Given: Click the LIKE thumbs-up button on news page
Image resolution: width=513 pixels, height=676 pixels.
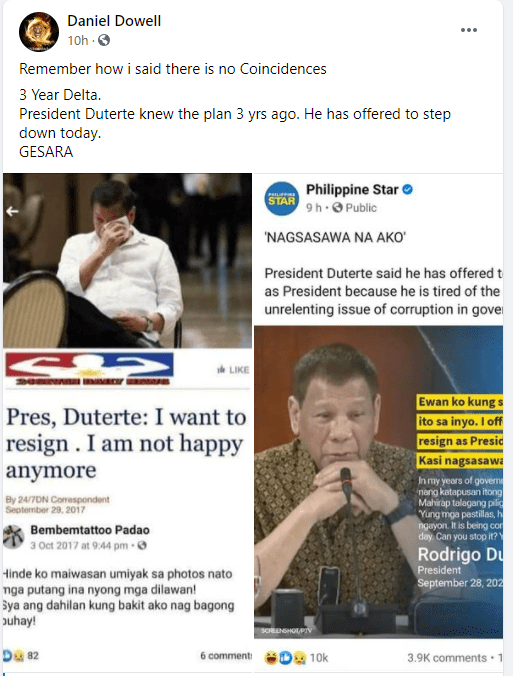Looking at the screenshot, I should tap(233, 369).
